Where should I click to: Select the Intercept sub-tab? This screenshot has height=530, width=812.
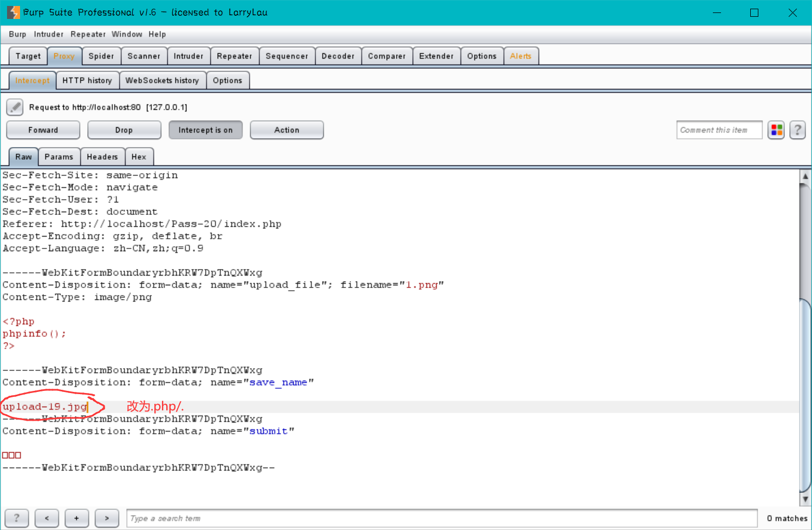click(33, 80)
